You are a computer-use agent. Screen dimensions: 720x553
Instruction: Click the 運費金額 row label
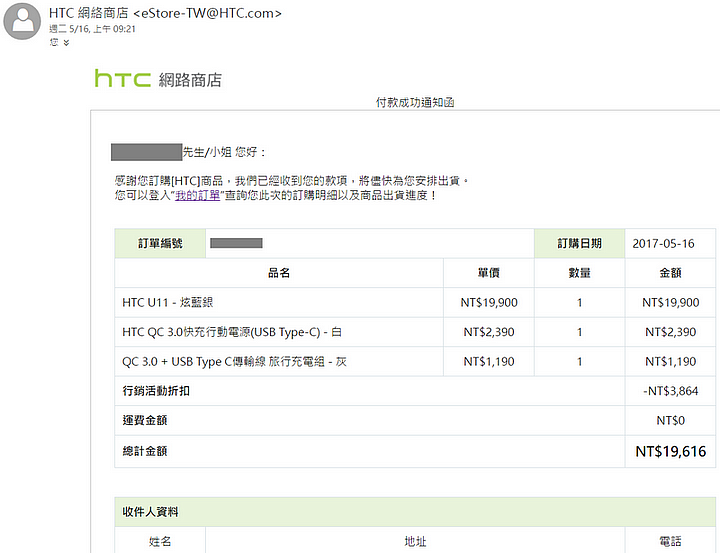[145, 420]
